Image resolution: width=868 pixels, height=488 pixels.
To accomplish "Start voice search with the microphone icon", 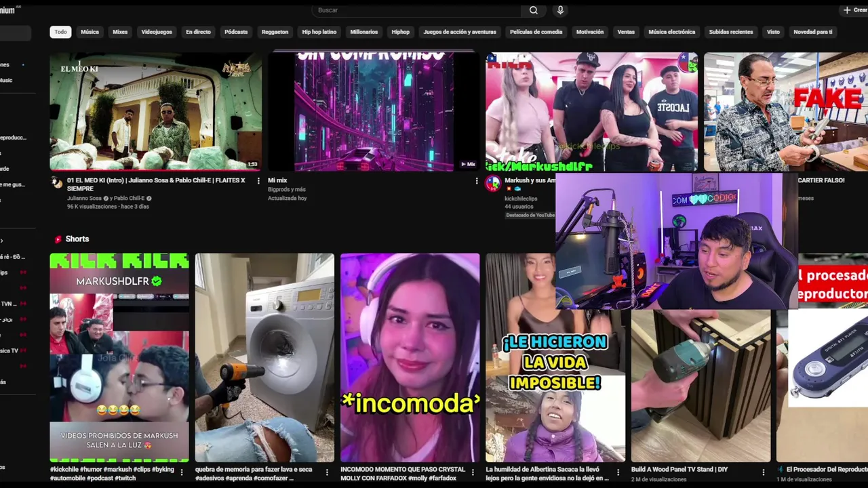I will point(560,10).
